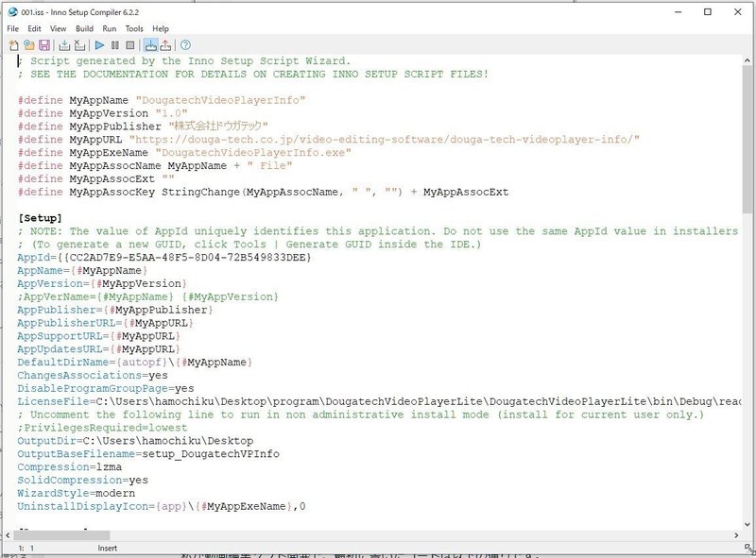The height and width of the screenshot is (558, 756).
Task: Click "DougatechVideoPlayerInfo.exe" string
Action: click(253, 152)
